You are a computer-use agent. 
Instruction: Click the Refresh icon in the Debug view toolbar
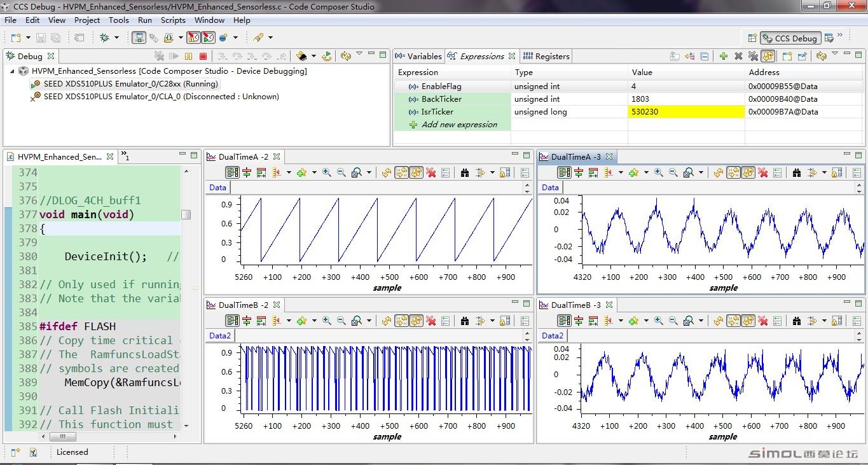(346, 56)
